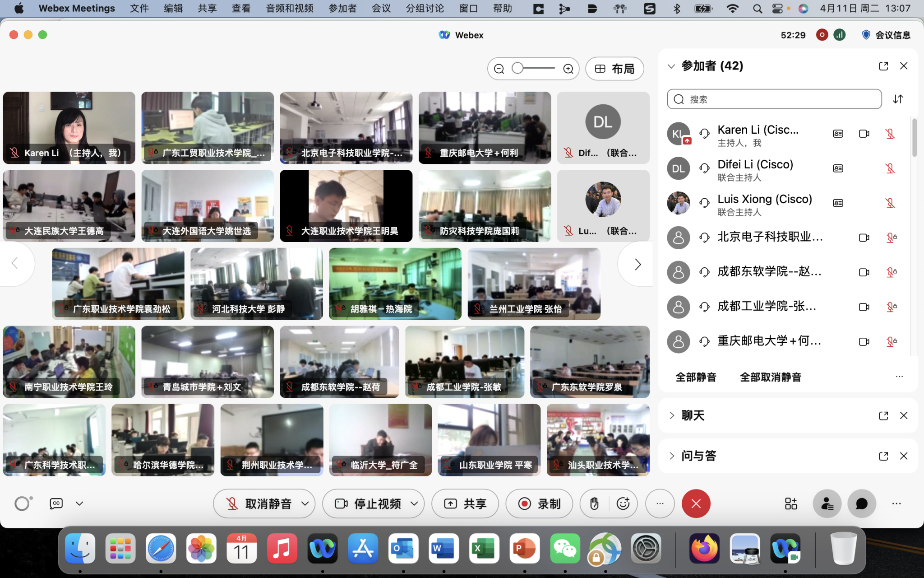Click the chat bubble icon at bottom right
Viewport: 924px width, 578px height.
(861, 503)
